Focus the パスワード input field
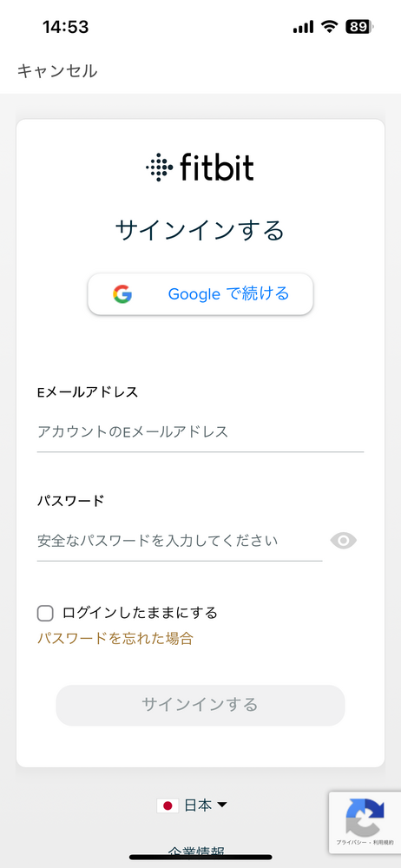The image size is (401, 868). 180,540
